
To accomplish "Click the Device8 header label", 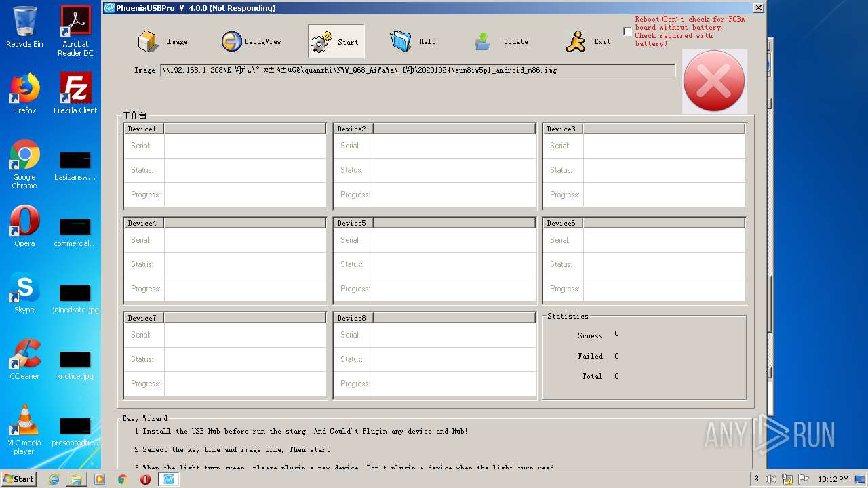I will pyautogui.click(x=352, y=318).
